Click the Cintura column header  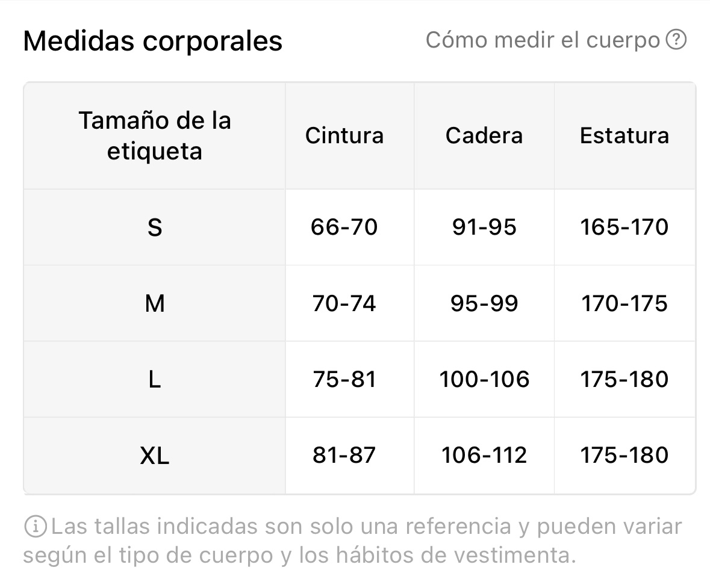(x=344, y=135)
